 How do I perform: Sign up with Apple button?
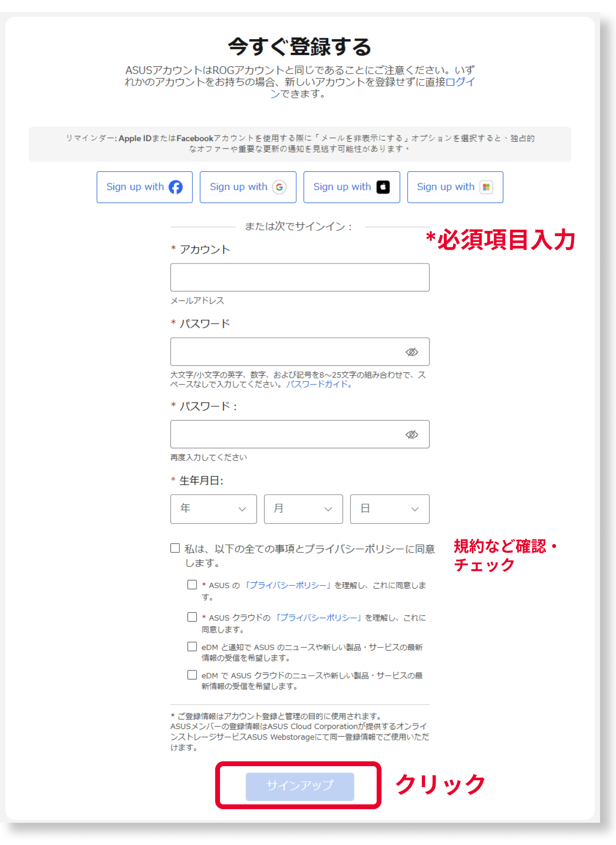coord(352,187)
